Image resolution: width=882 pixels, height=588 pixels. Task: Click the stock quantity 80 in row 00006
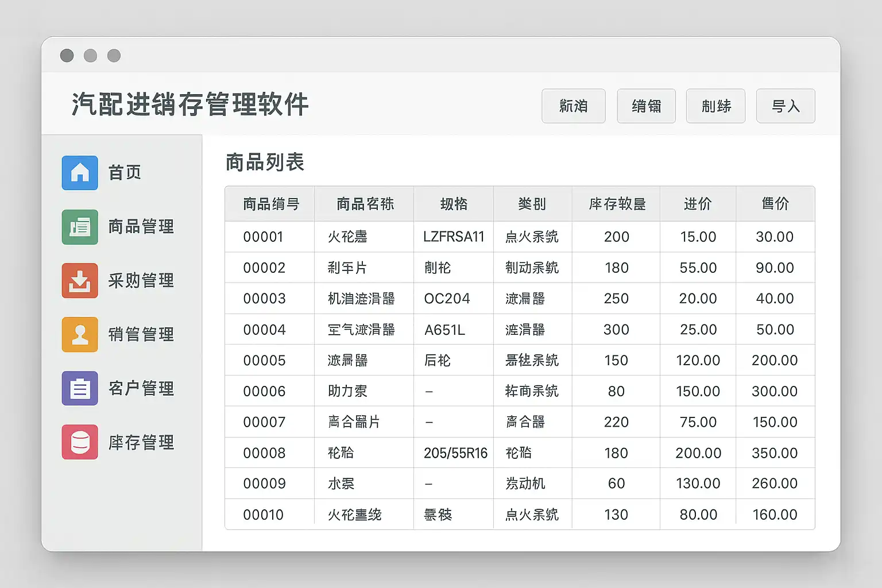point(616,392)
